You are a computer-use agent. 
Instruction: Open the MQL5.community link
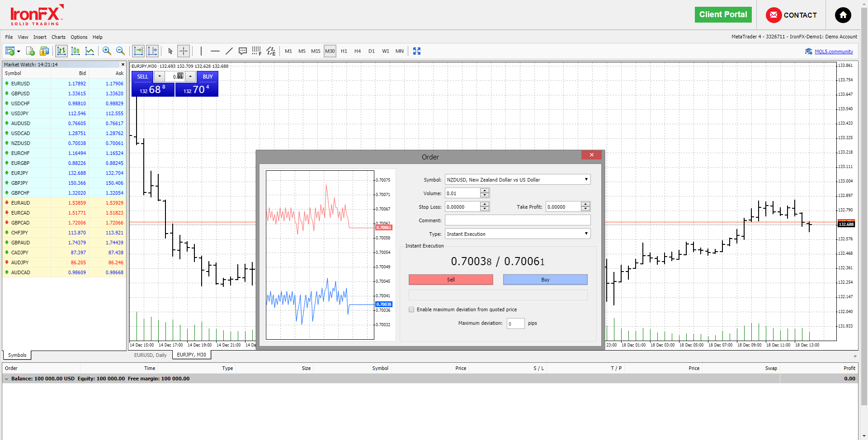click(x=834, y=51)
